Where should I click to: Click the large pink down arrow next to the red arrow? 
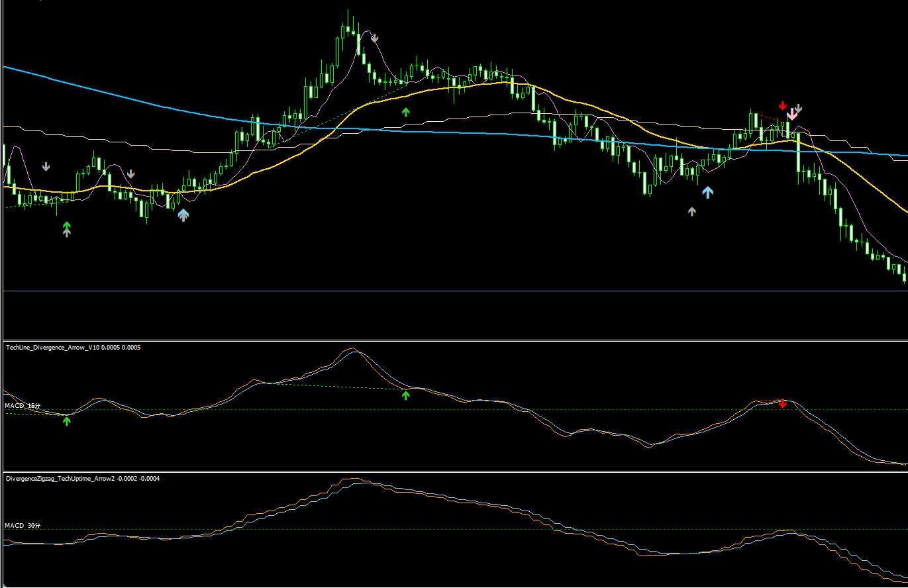(x=791, y=114)
